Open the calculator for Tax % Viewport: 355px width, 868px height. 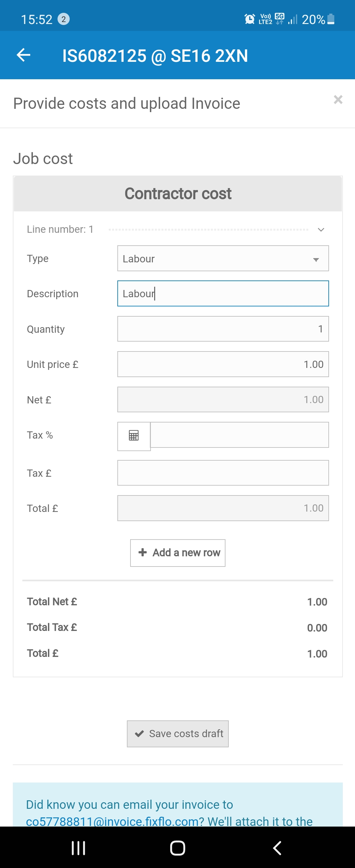[x=133, y=436]
